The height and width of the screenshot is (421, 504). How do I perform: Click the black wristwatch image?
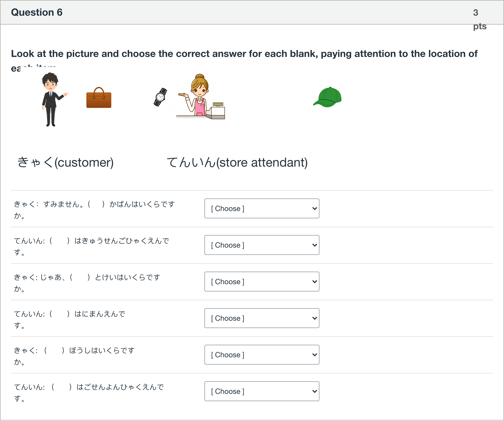point(160,97)
